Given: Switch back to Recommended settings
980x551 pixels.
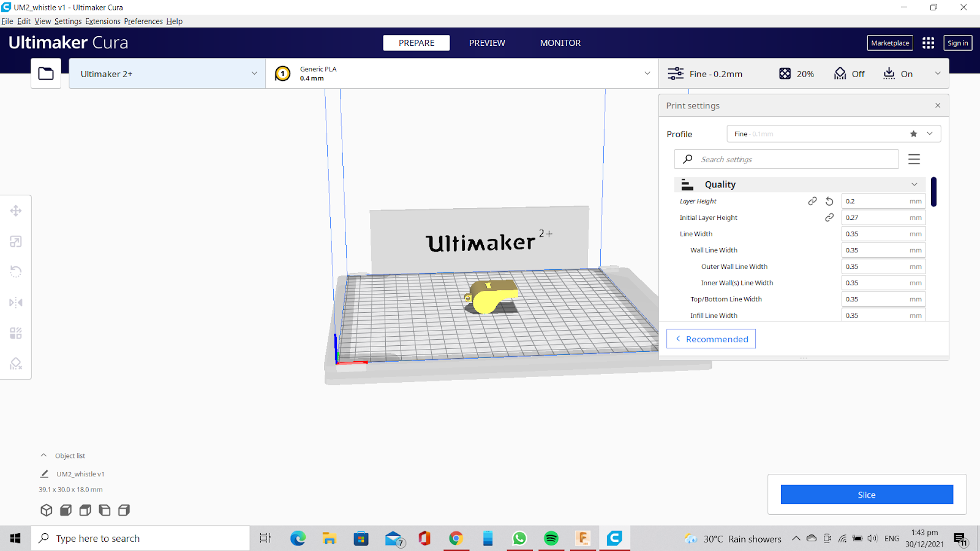Looking at the screenshot, I should 711,339.
